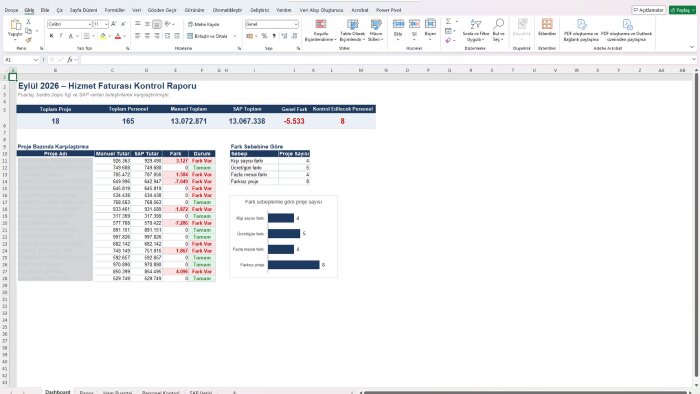
Task: Expand the borders dropdown arrow
Action: (x=93, y=36)
